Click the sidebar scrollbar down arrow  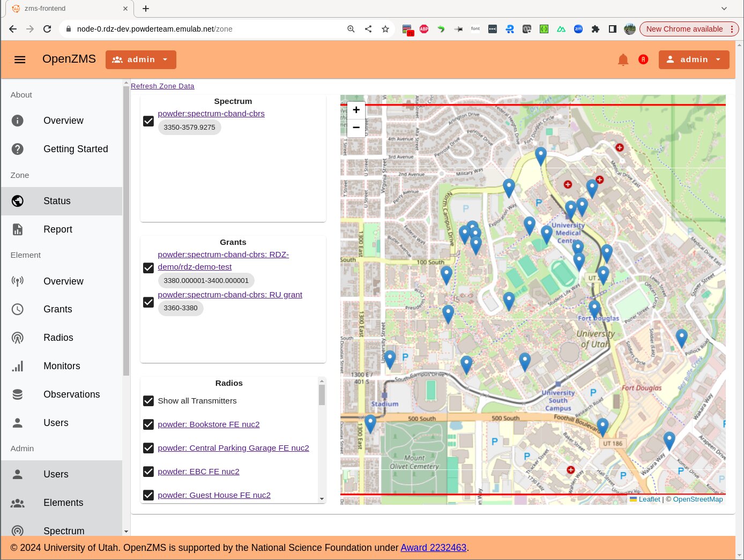[x=126, y=532]
